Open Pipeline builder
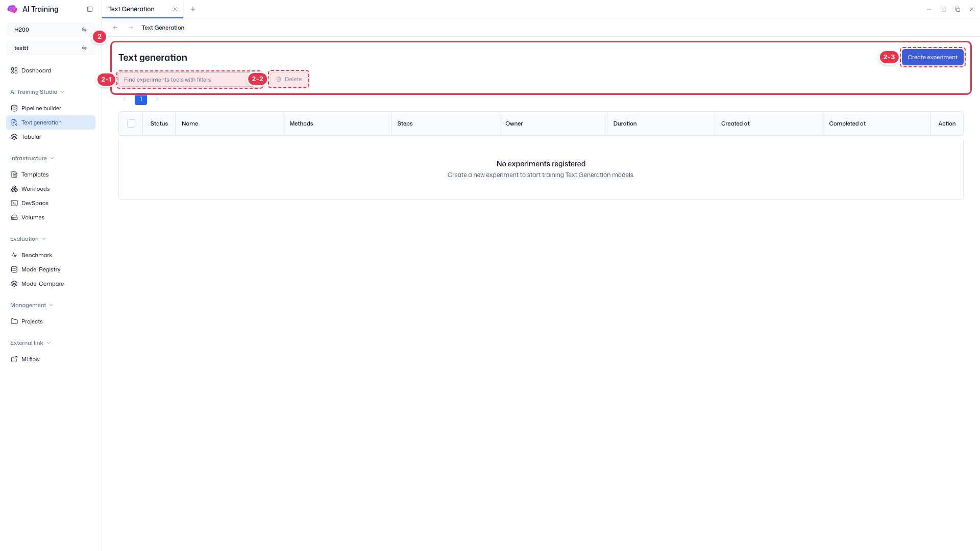Screen dimensions: 980x551 click(51, 108)
